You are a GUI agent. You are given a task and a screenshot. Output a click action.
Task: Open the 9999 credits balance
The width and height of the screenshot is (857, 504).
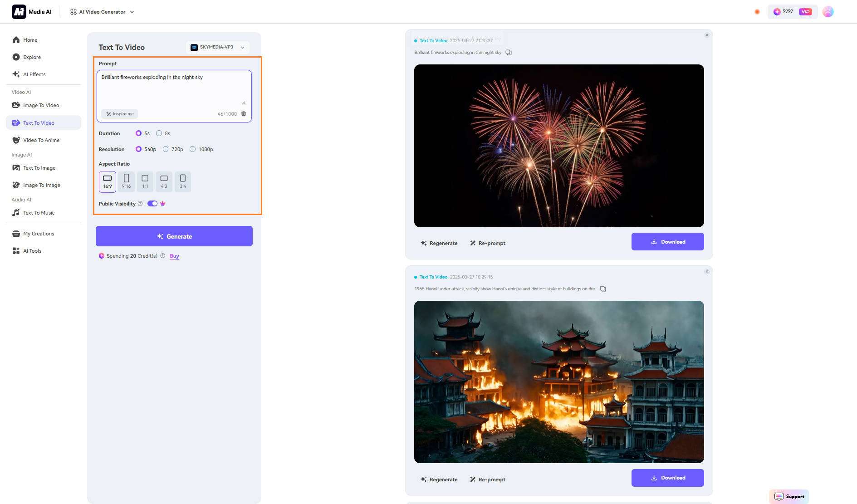coord(784,12)
